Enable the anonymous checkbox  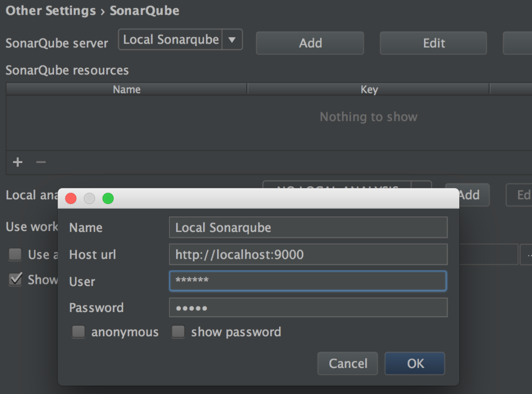(x=78, y=332)
